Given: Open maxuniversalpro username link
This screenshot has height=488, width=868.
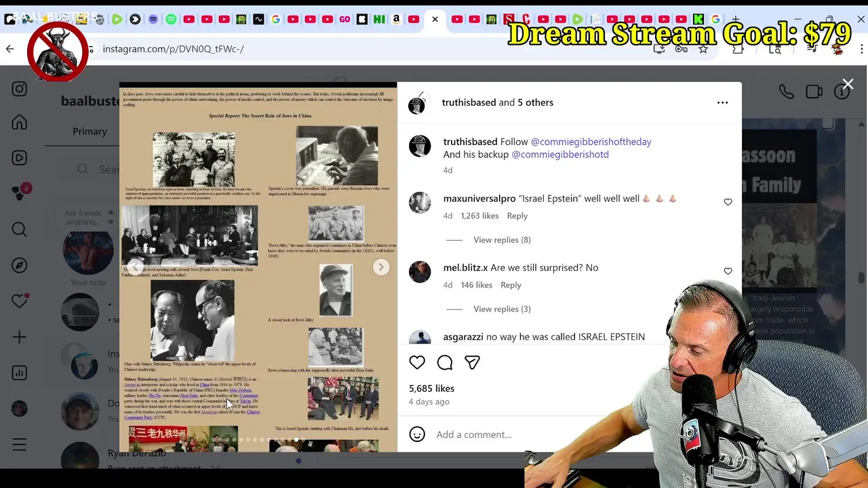Looking at the screenshot, I should [x=479, y=199].
